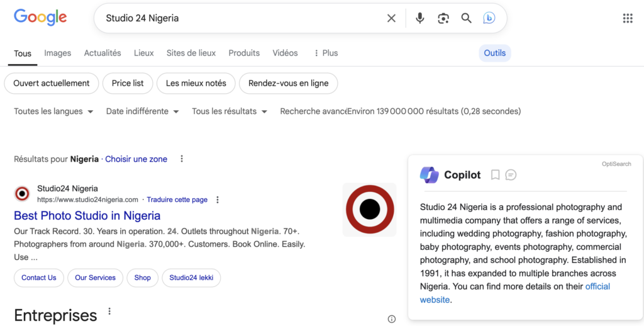This screenshot has height=326, width=644.
Task: Open three-dot menu beside Traduire cette page
Action: point(218,200)
